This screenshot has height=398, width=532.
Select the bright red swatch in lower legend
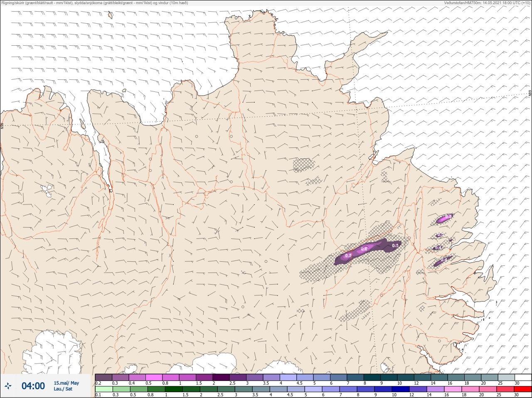click(523, 389)
